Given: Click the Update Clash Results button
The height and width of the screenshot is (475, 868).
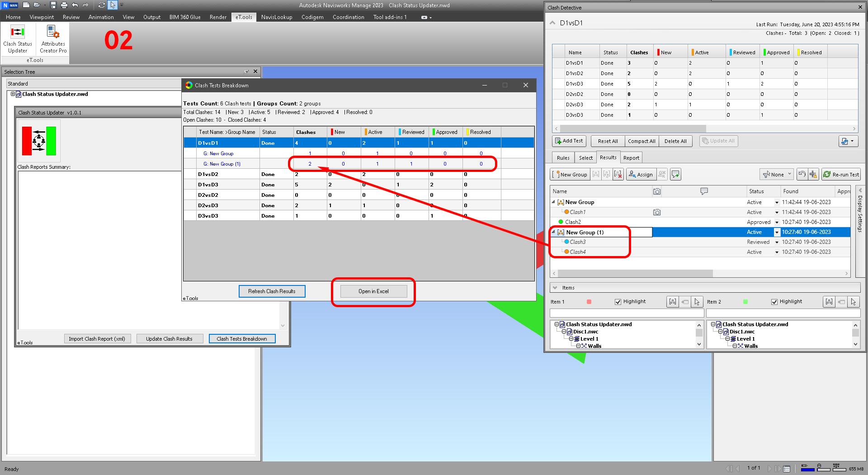Looking at the screenshot, I should pyautogui.click(x=169, y=339).
